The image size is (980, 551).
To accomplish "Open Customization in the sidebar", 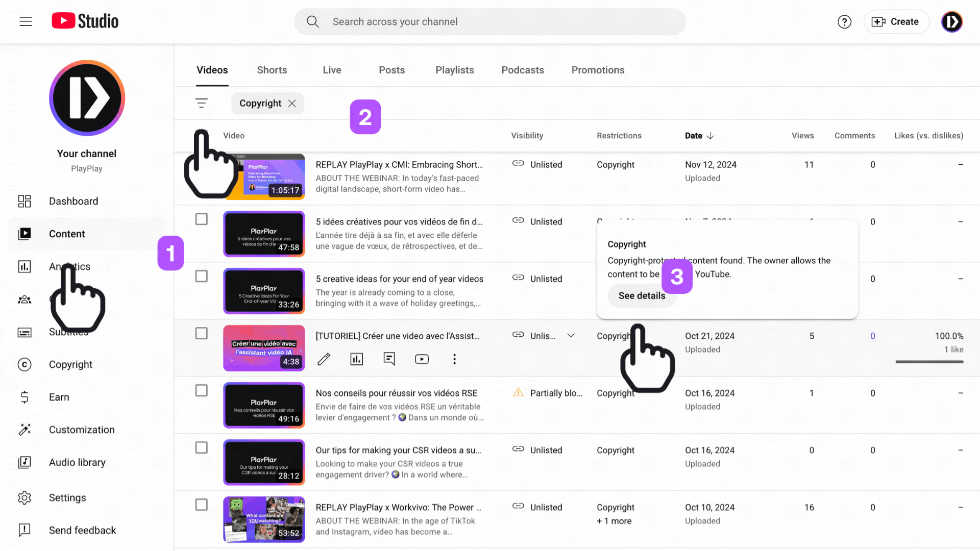I will click(88, 430).
